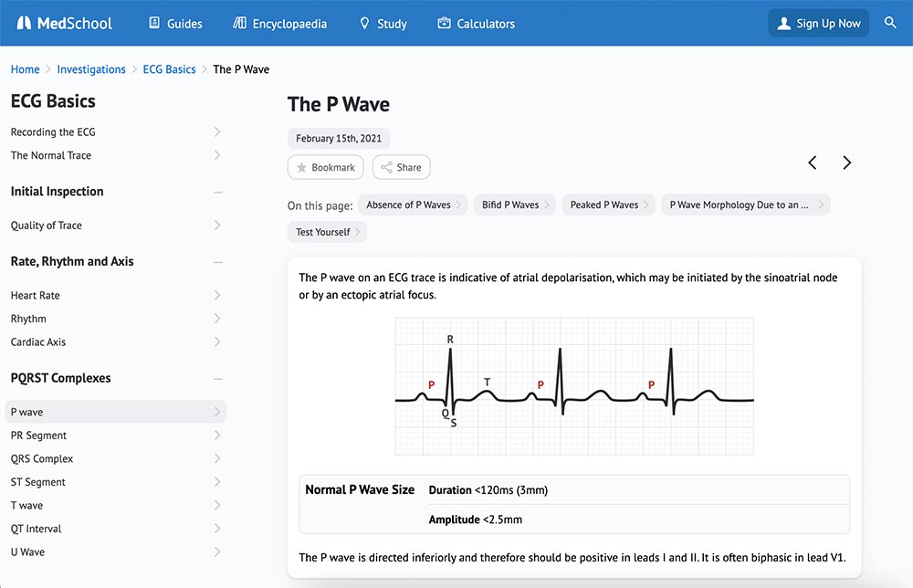This screenshot has height=588, width=913.
Task: Open QRS Complex in the sidebar
Action: point(42,459)
